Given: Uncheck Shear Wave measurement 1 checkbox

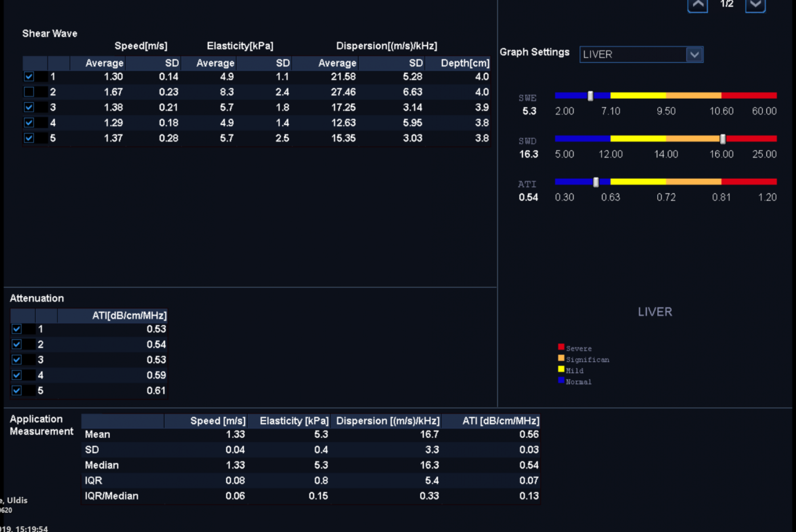Looking at the screenshot, I should coord(29,77).
